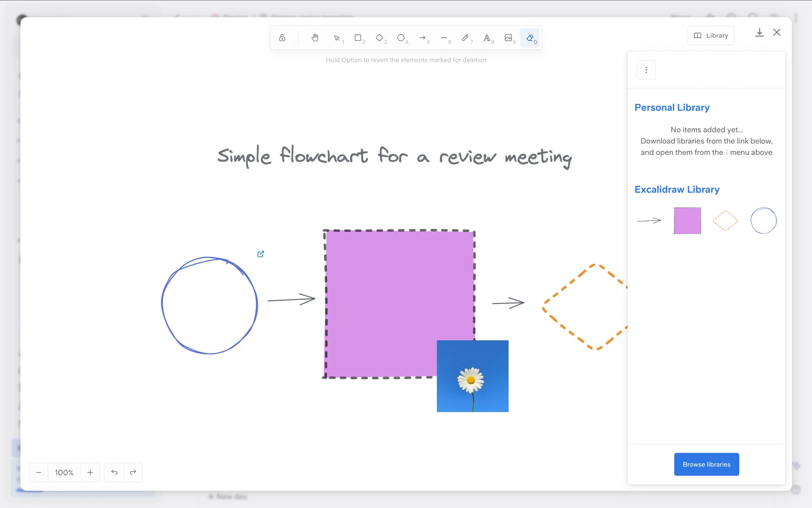Screen dimensions: 812x508
Task: Toggle the Eraser tool
Action: (x=530, y=38)
